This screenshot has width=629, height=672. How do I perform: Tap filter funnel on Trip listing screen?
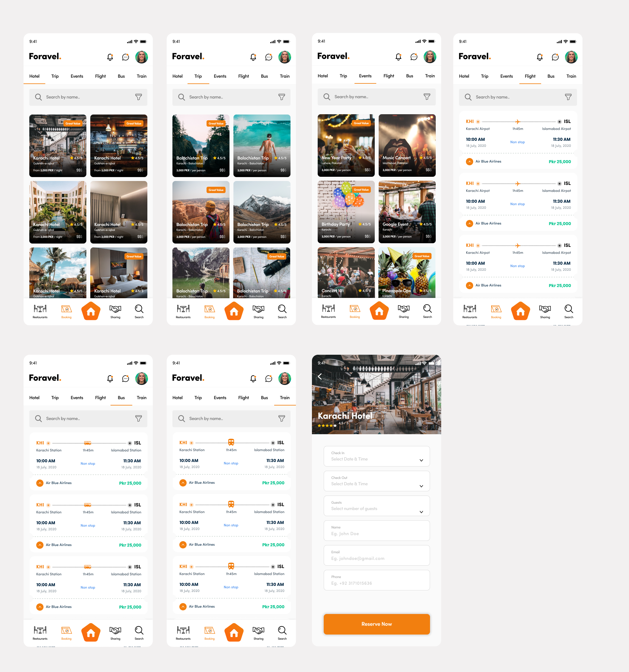tap(281, 97)
